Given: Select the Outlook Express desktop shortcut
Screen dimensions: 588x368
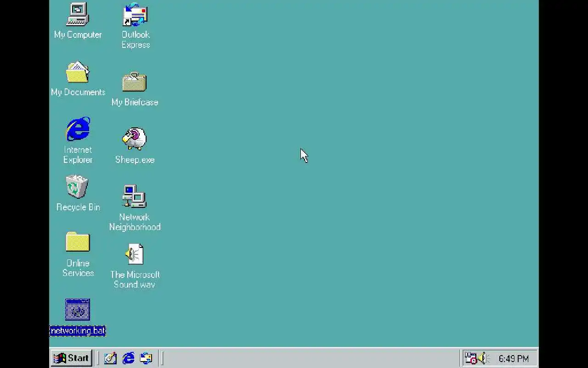Looking at the screenshot, I should point(135,15).
